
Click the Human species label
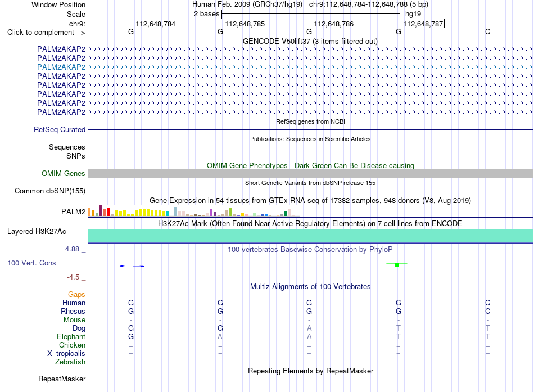pos(74,303)
